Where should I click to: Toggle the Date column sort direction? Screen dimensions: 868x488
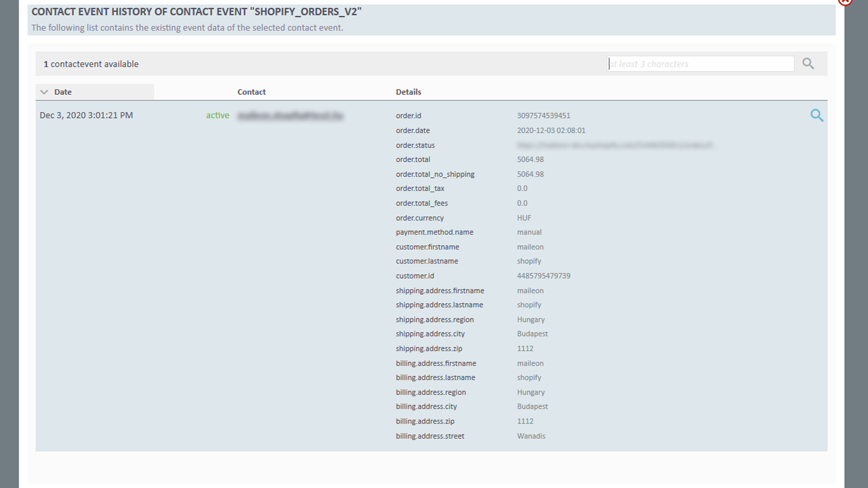(x=44, y=92)
